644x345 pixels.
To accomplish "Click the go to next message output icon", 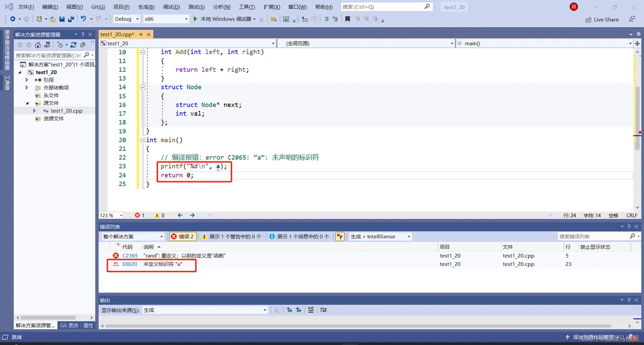I will (299, 310).
